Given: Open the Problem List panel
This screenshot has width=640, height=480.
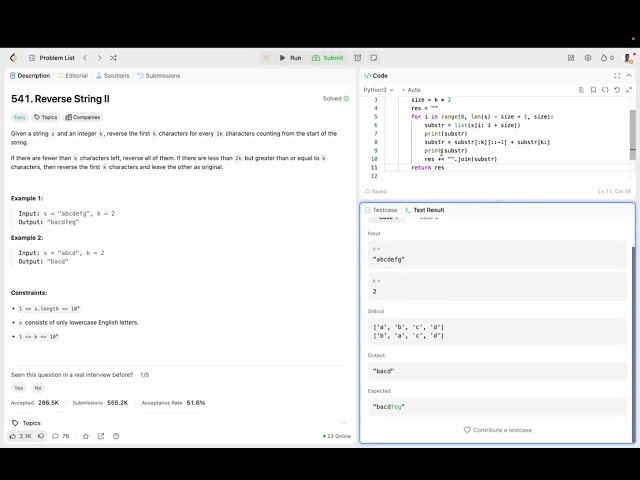Looking at the screenshot, I should tap(52, 58).
